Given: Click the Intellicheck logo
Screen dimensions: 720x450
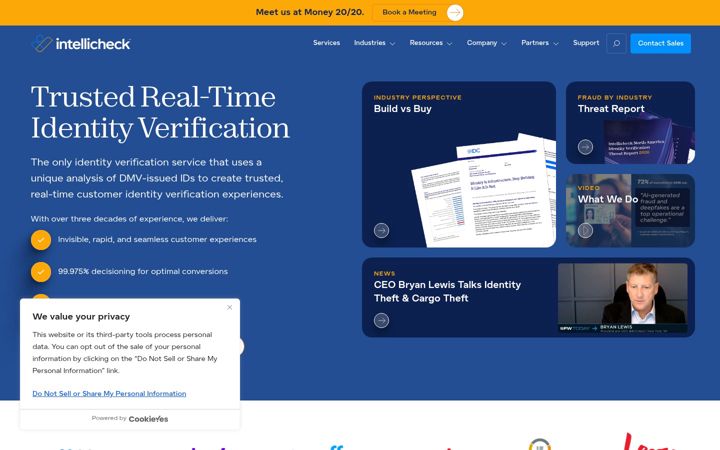Looking at the screenshot, I should point(81,44).
